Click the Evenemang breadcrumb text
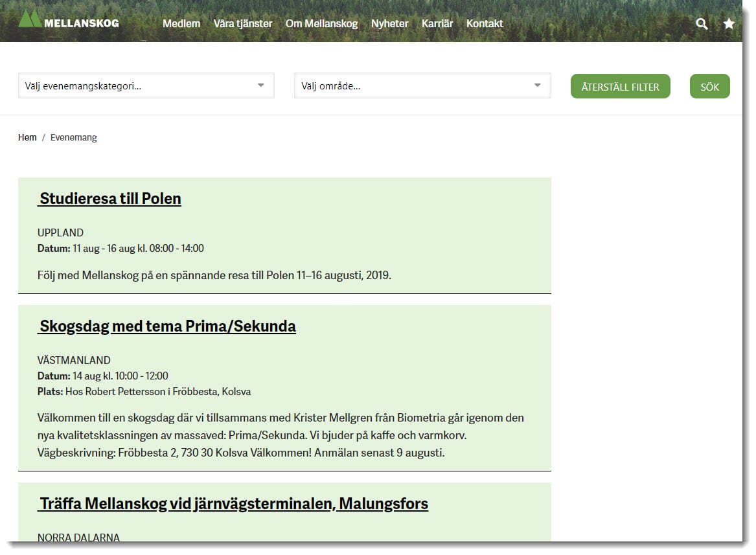The image size is (756, 555). 73,137
